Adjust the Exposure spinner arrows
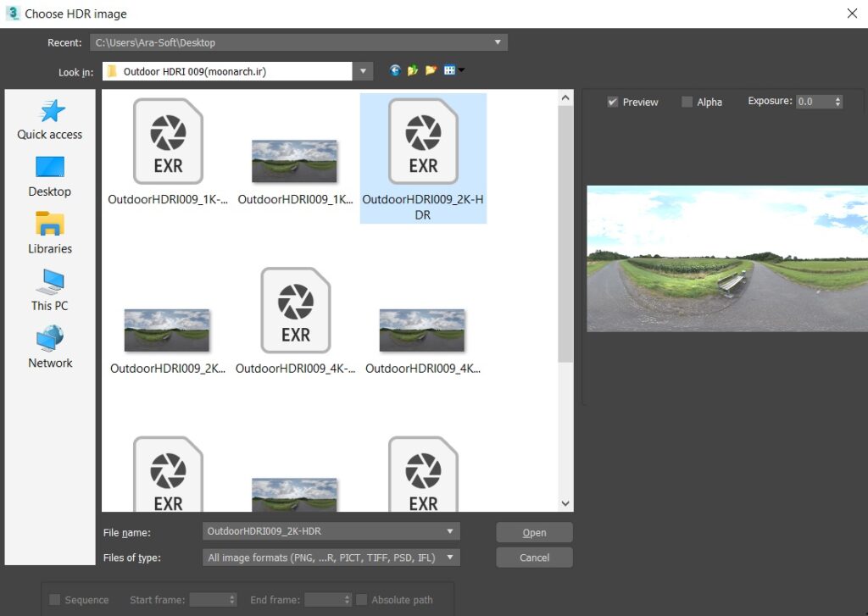 coord(837,102)
